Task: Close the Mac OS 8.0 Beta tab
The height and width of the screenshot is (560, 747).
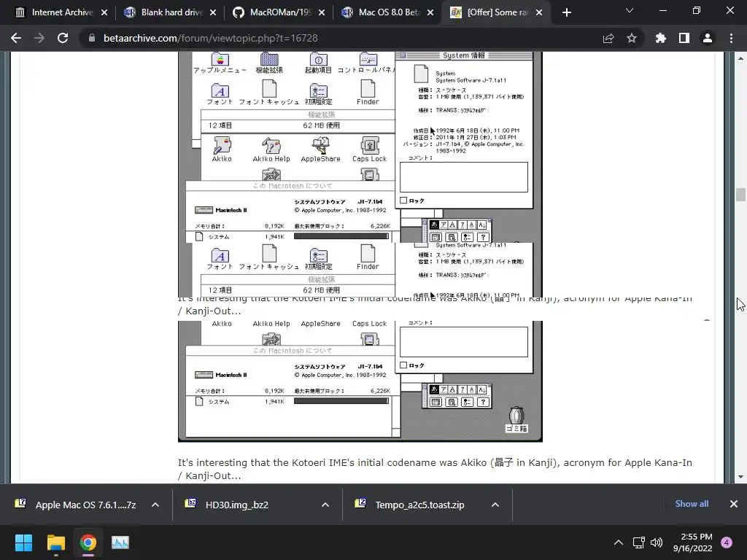Action: click(x=430, y=12)
